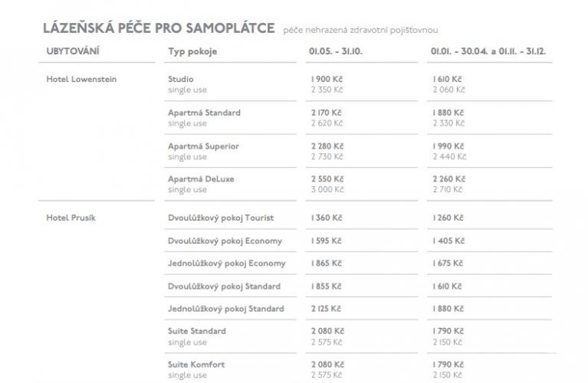Click the Suite Standard room type

[197, 331]
